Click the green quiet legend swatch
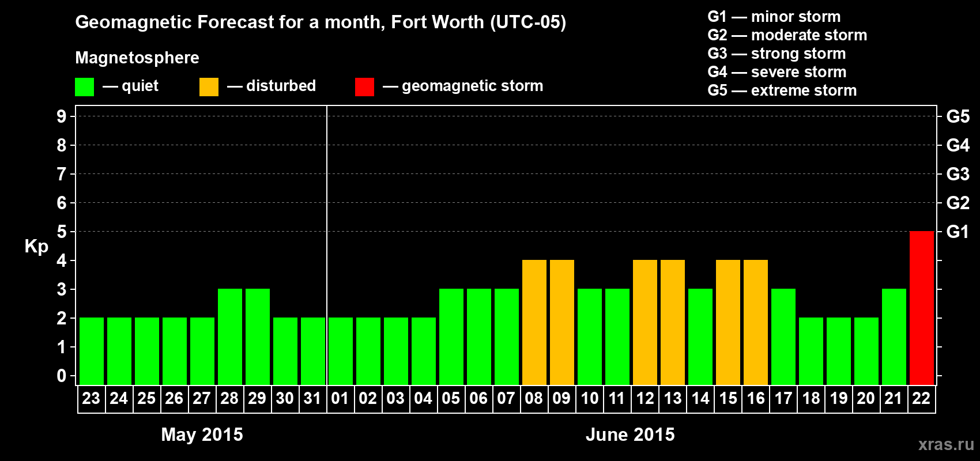This screenshot has height=461, width=980. 85,87
